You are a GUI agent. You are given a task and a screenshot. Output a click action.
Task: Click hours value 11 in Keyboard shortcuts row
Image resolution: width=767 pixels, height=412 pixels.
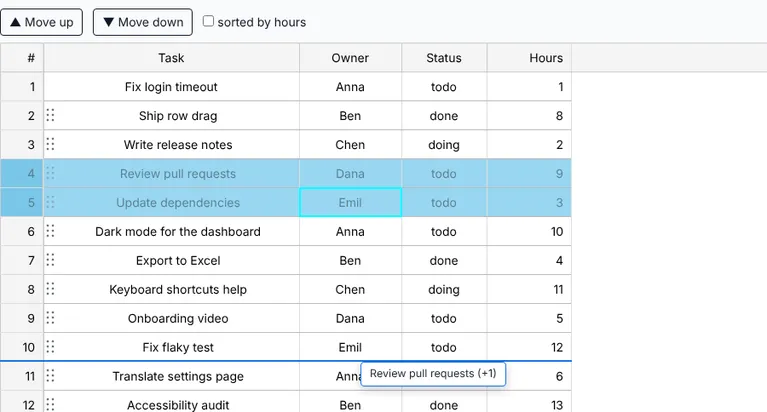pyautogui.click(x=529, y=289)
